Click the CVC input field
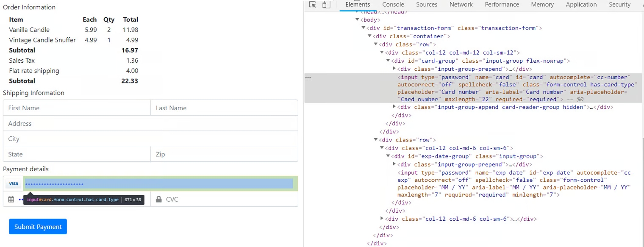 [x=229, y=199]
